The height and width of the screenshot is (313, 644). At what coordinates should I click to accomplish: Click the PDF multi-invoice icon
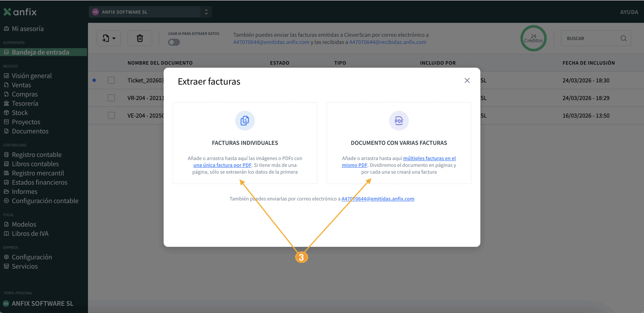pyautogui.click(x=399, y=121)
